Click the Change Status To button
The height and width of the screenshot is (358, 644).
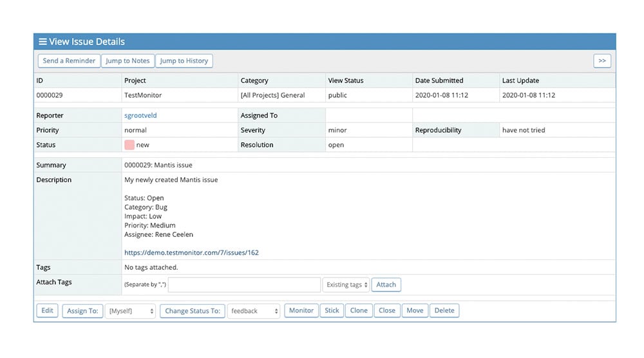pos(193,310)
